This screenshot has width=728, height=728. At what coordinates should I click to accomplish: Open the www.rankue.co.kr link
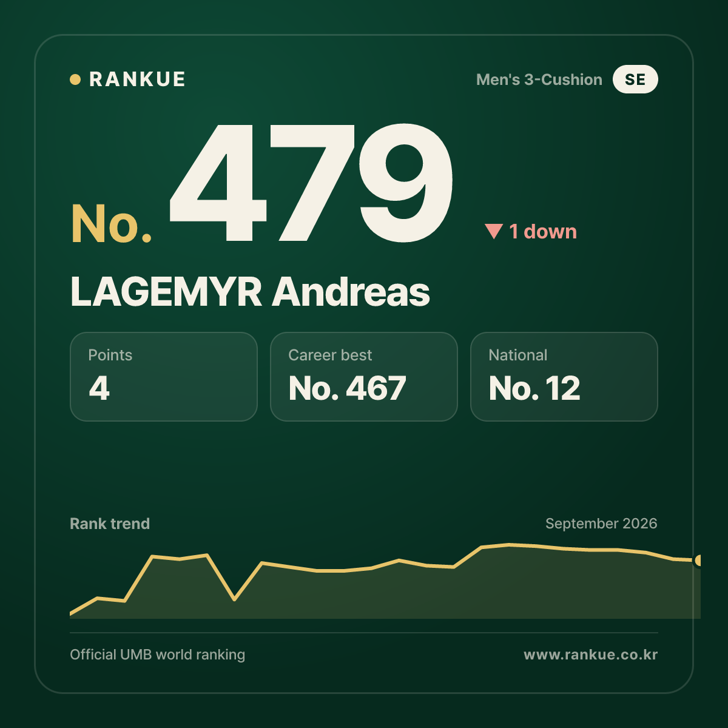pyautogui.click(x=591, y=655)
